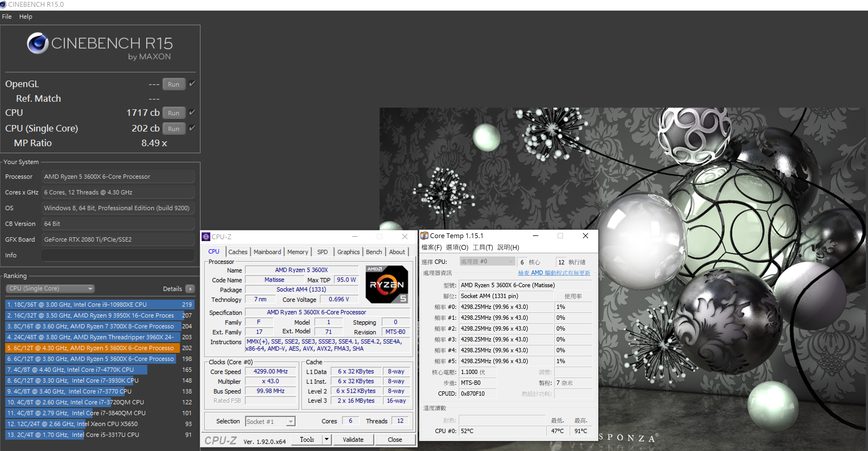Image resolution: width=868 pixels, height=451 pixels.
Task: Click the 1717 cb CPU score
Action: pyautogui.click(x=143, y=113)
